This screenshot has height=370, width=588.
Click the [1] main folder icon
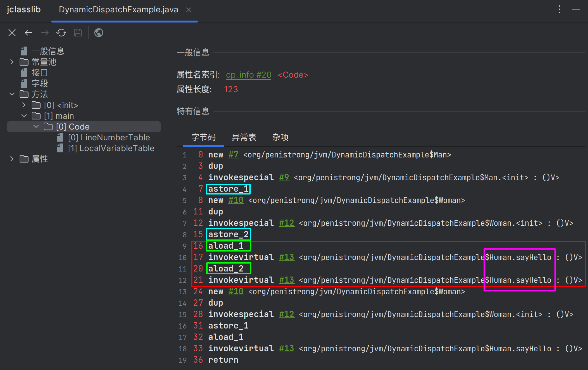coord(36,116)
